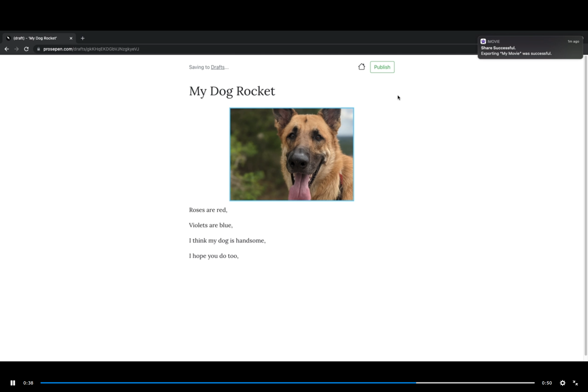Screen dimensions: 588x392
Task: Click the browser back arrow
Action: pos(7,49)
